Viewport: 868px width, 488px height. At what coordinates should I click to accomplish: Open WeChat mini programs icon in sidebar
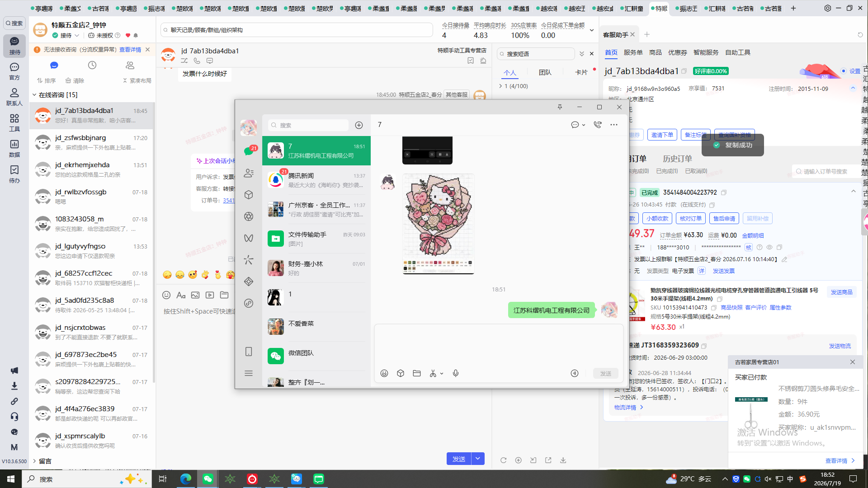pos(249,303)
